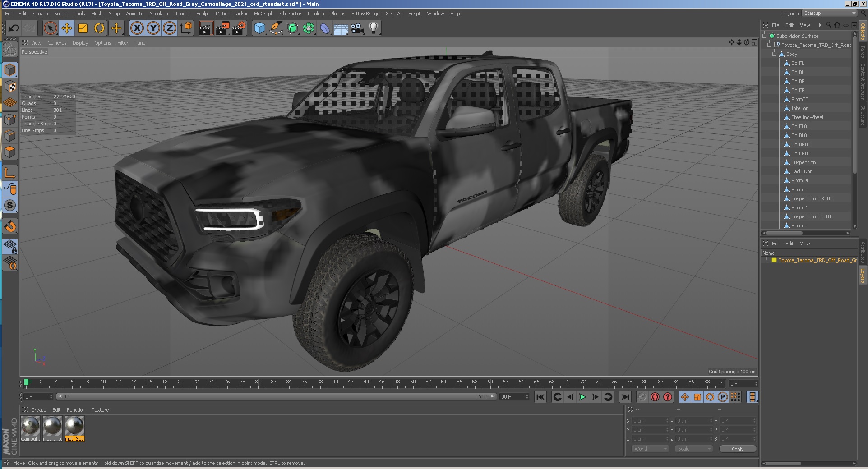Switch to Takes side tab
The width and height of the screenshot is (868, 469).
(x=863, y=51)
